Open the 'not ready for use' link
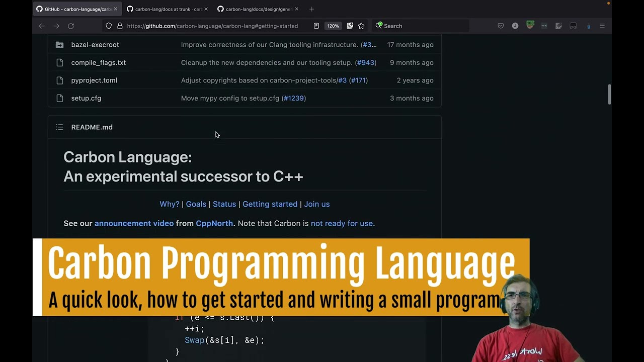 pyautogui.click(x=342, y=223)
